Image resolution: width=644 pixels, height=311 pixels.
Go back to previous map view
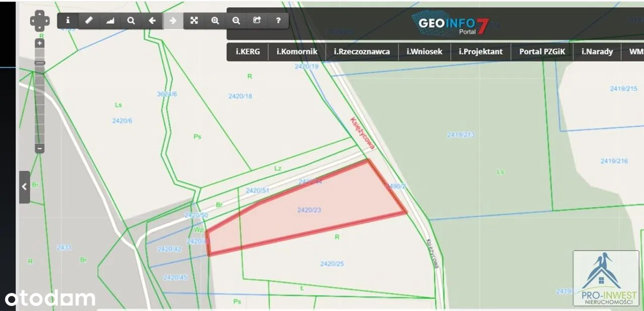152,21
